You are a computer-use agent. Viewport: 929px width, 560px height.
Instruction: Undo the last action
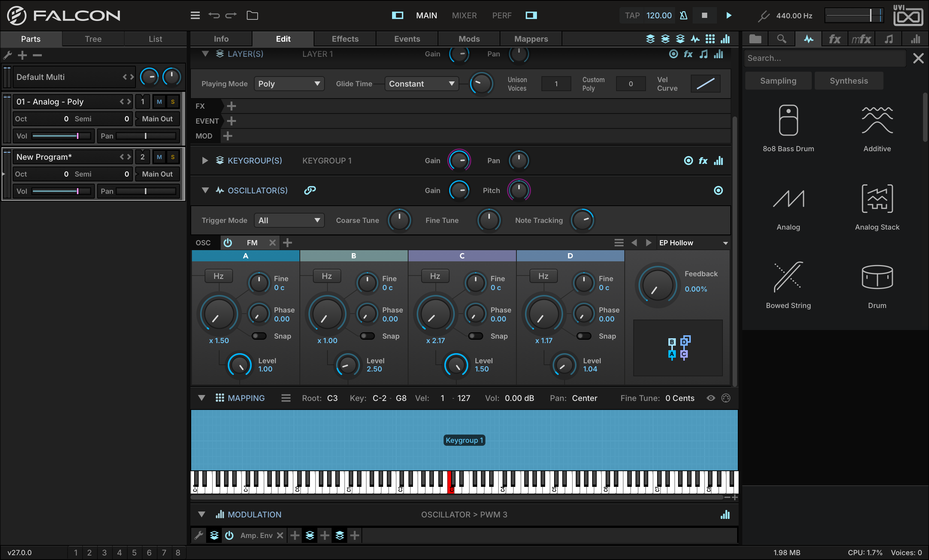coord(214,15)
